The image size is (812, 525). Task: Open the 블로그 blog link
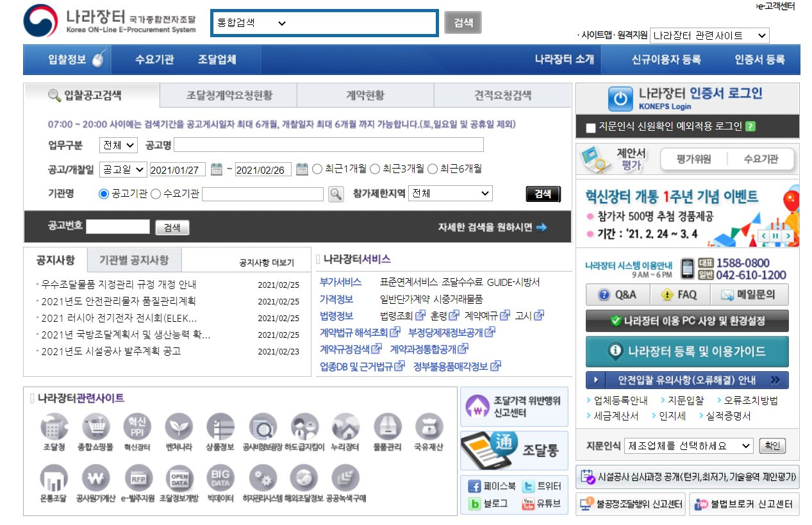[x=488, y=504]
